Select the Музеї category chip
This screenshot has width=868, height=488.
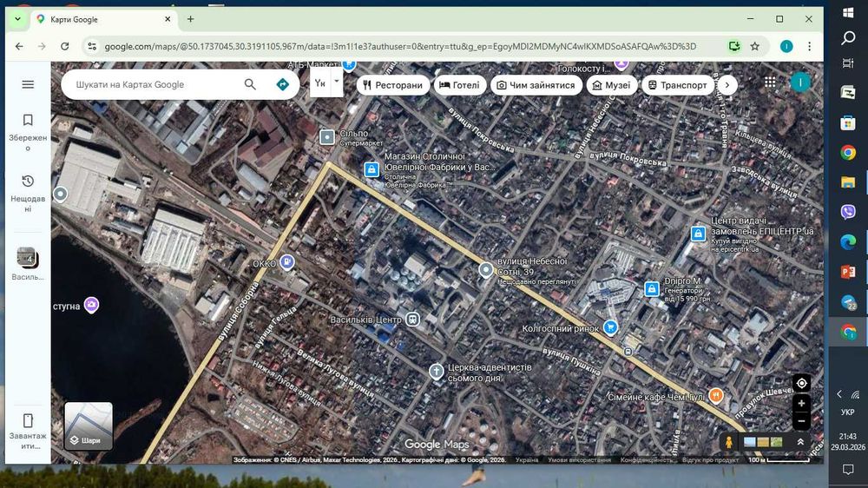click(612, 85)
